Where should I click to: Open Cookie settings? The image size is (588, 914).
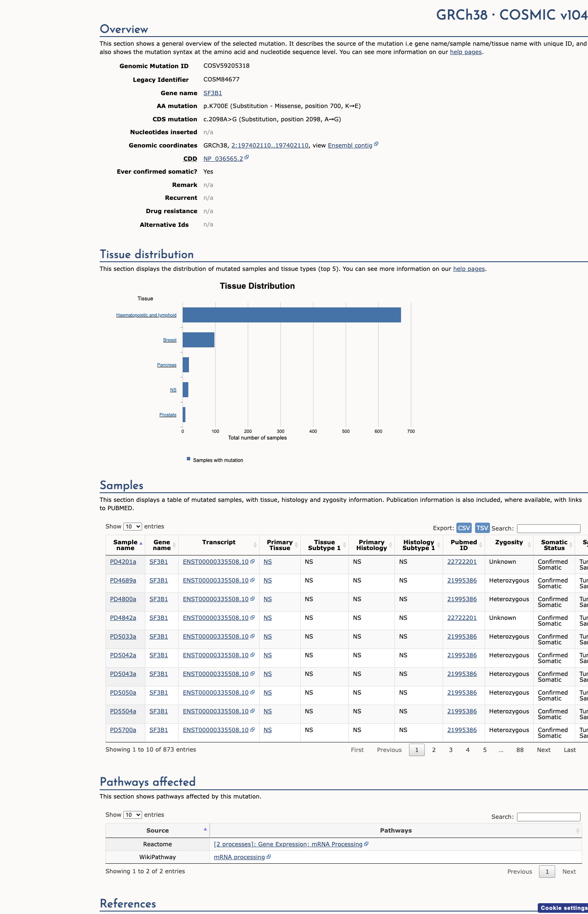tap(564, 908)
